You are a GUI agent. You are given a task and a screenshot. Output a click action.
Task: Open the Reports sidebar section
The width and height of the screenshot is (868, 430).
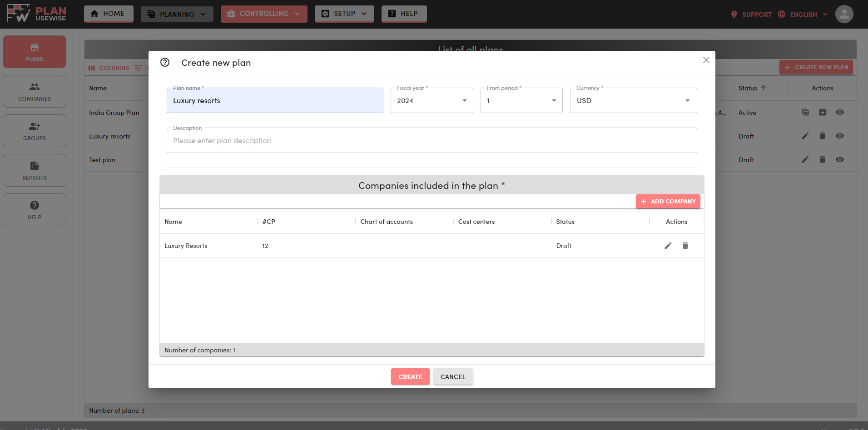click(35, 170)
